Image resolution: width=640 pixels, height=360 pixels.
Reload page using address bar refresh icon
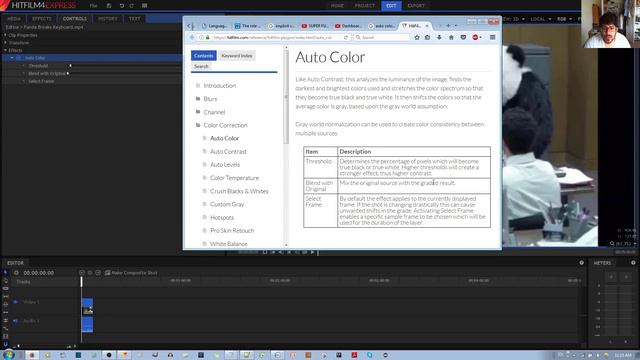point(346,37)
